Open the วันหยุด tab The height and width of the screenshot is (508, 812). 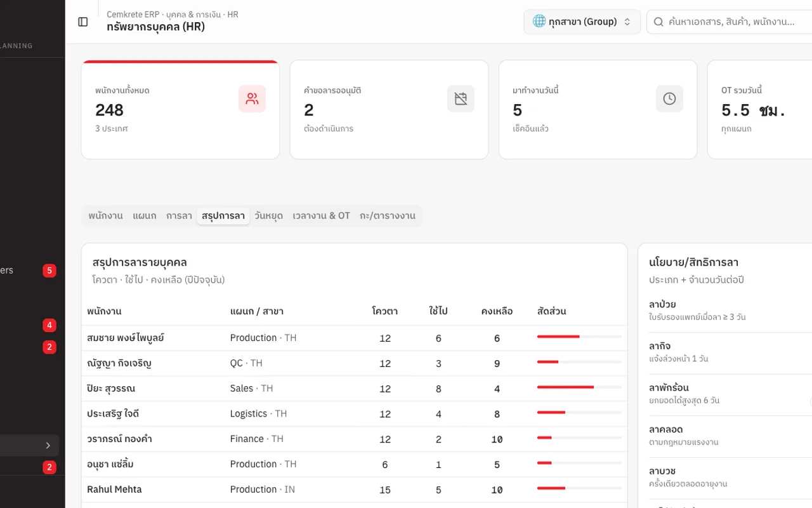tap(269, 216)
